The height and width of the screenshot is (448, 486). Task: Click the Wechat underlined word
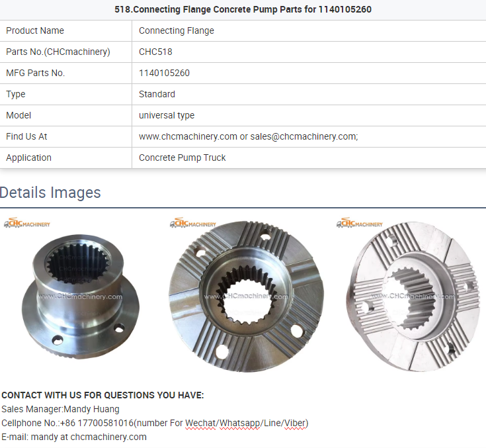point(200,423)
